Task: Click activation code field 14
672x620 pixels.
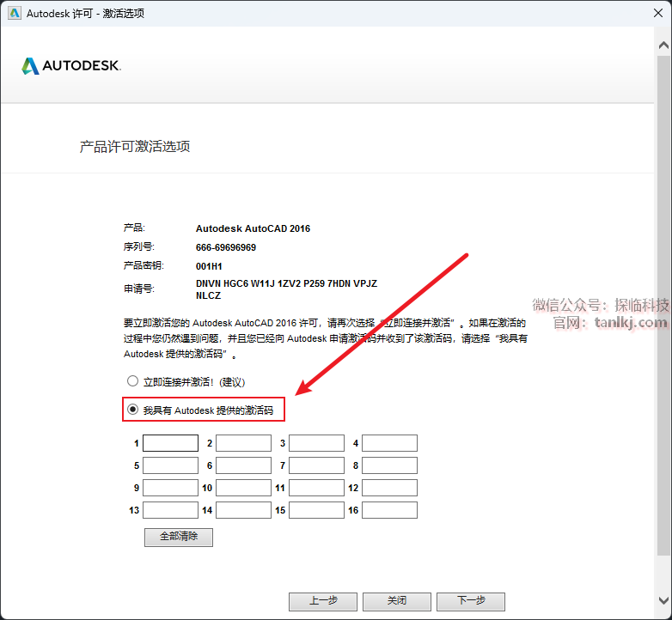Action: pyautogui.click(x=243, y=510)
